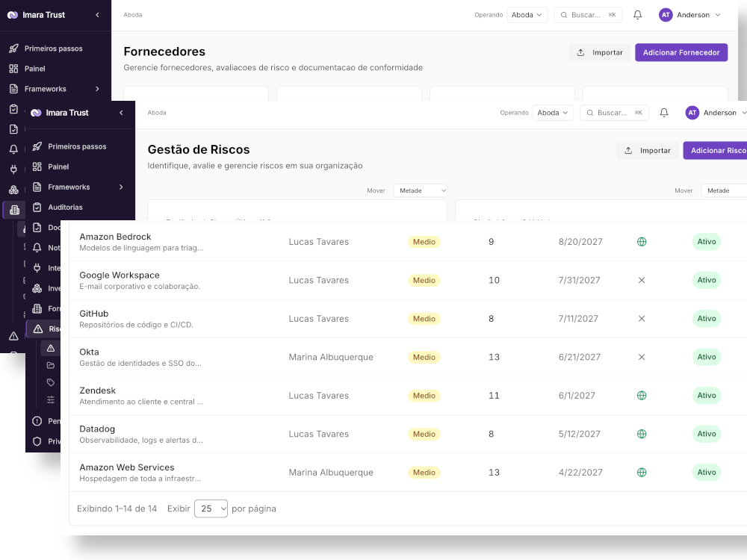Click Importar in the Fornecedores window

(600, 52)
